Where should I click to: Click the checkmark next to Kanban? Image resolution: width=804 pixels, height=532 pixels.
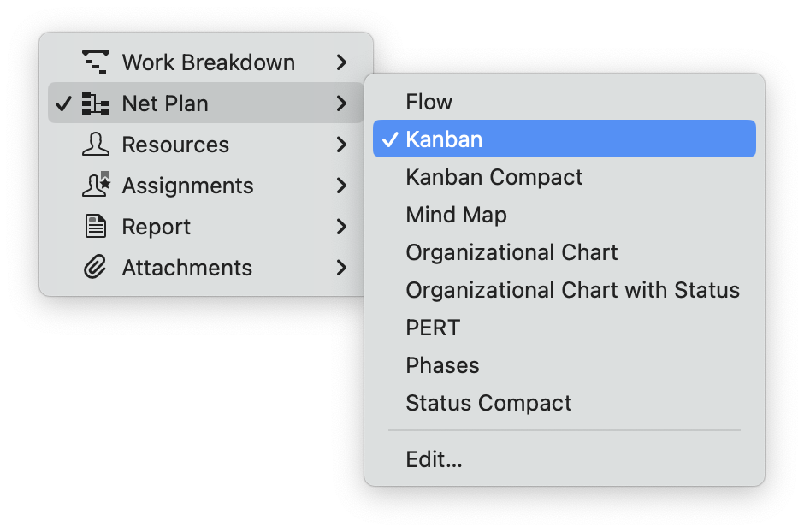390,138
